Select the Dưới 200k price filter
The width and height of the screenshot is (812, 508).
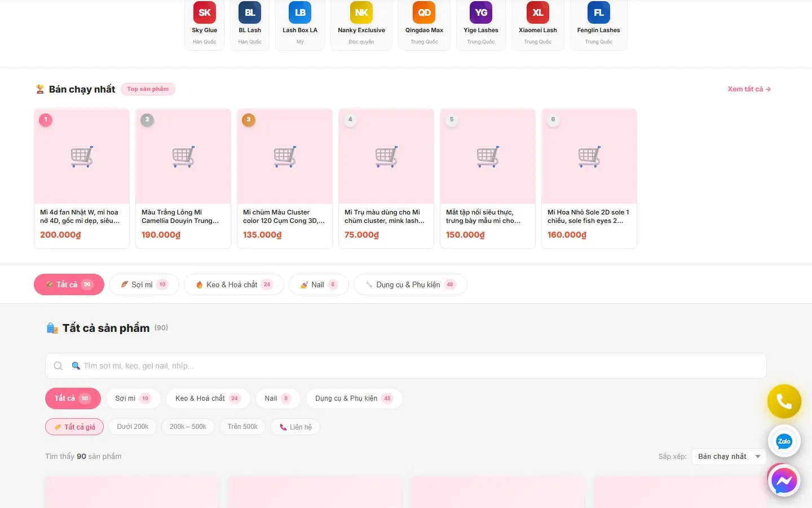(x=133, y=427)
